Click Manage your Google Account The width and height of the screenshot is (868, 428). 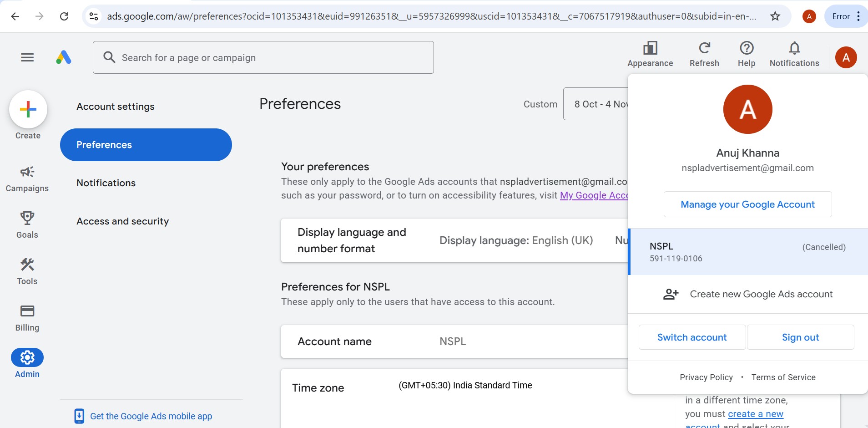click(x=748, y=204)
